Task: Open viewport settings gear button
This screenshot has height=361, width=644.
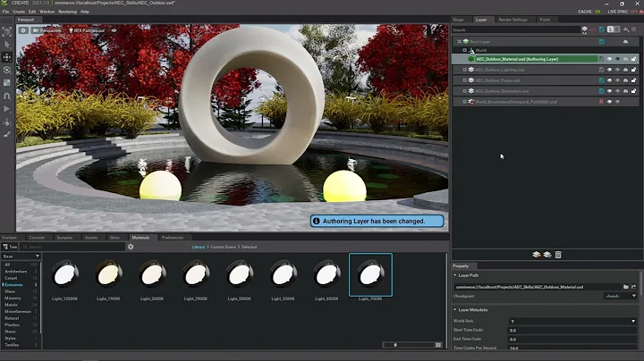Action: 23,30
